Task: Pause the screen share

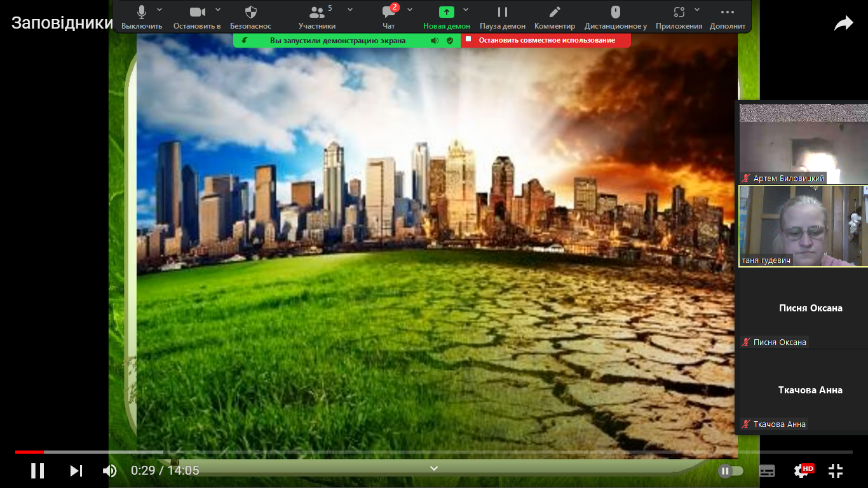Action: point(503,12)
